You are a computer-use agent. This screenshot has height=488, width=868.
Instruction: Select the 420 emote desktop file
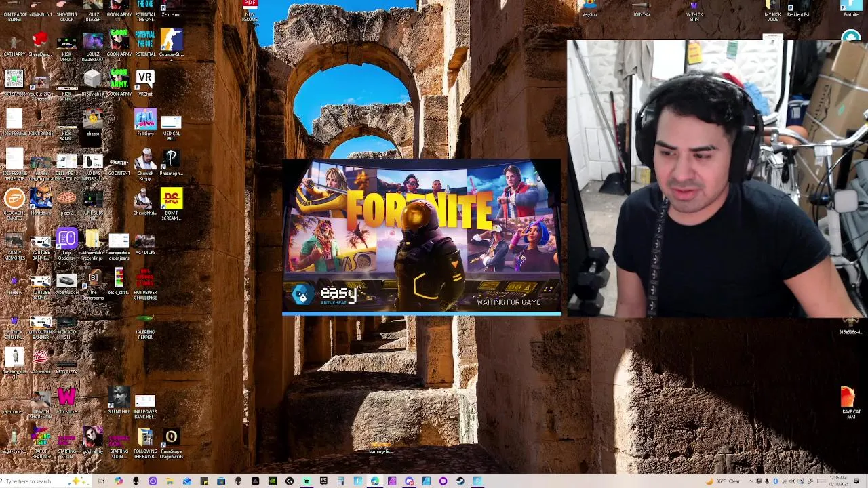pyautogui.click(x=40, y=363)
